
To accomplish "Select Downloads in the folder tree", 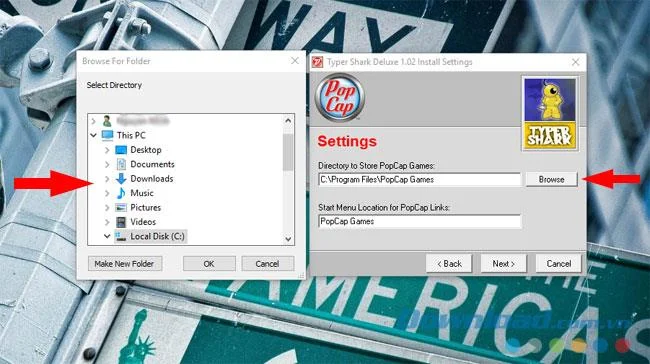I will pyautogui.click(x=152, y=179).
